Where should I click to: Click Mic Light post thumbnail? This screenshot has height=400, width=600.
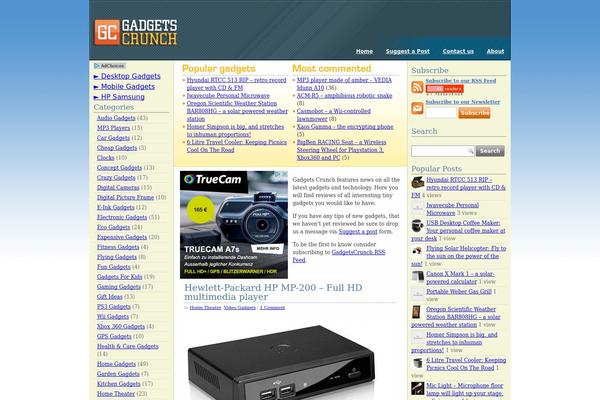417,388
